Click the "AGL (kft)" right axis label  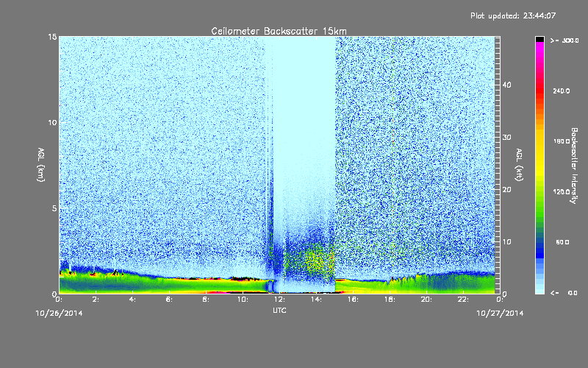pos(519,165)
